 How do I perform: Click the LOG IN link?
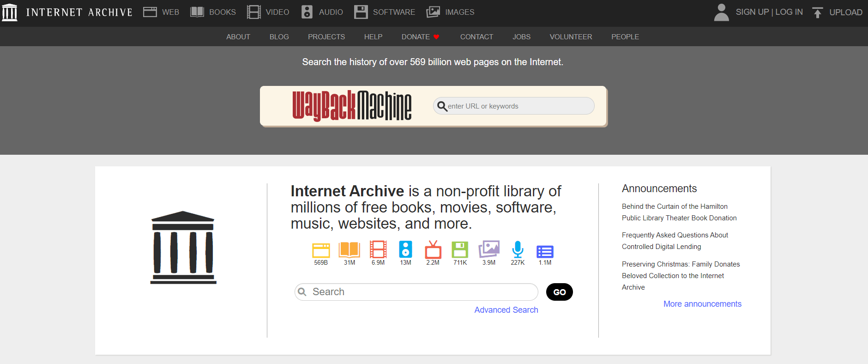789,12
